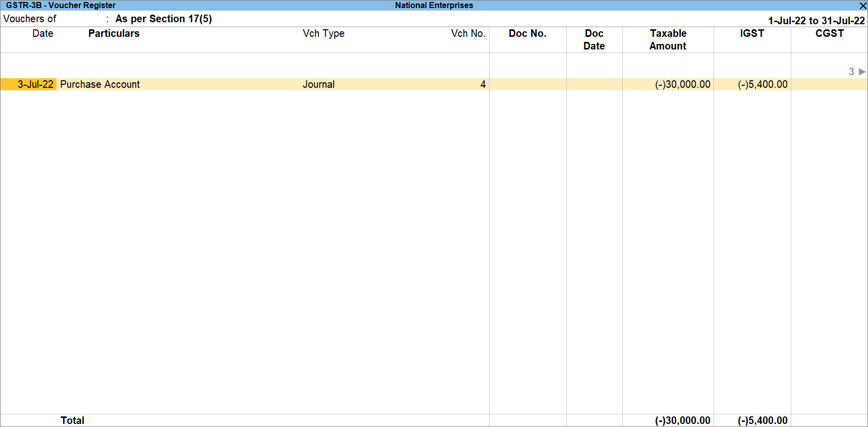Click the Doc No. column header
The width and height of the screenshot is (868, 427).
(x=527, y=33)
